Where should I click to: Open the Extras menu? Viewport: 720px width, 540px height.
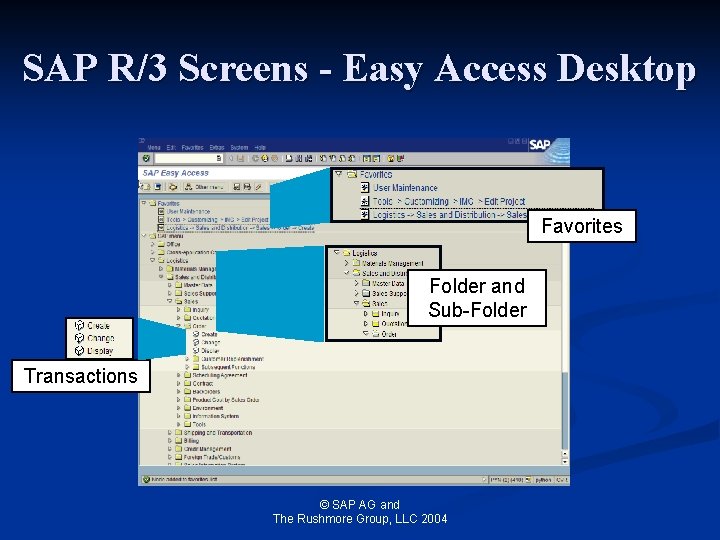(x=217, y=147)
